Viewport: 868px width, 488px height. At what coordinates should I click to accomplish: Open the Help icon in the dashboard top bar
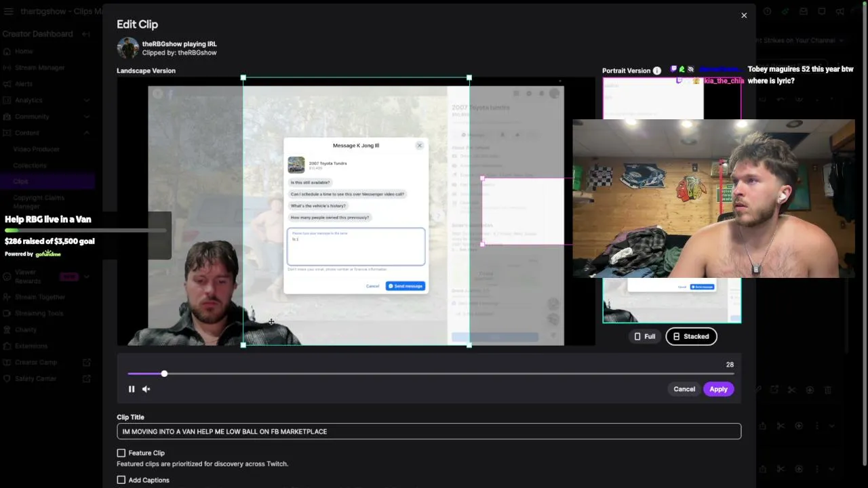[767, 12]
